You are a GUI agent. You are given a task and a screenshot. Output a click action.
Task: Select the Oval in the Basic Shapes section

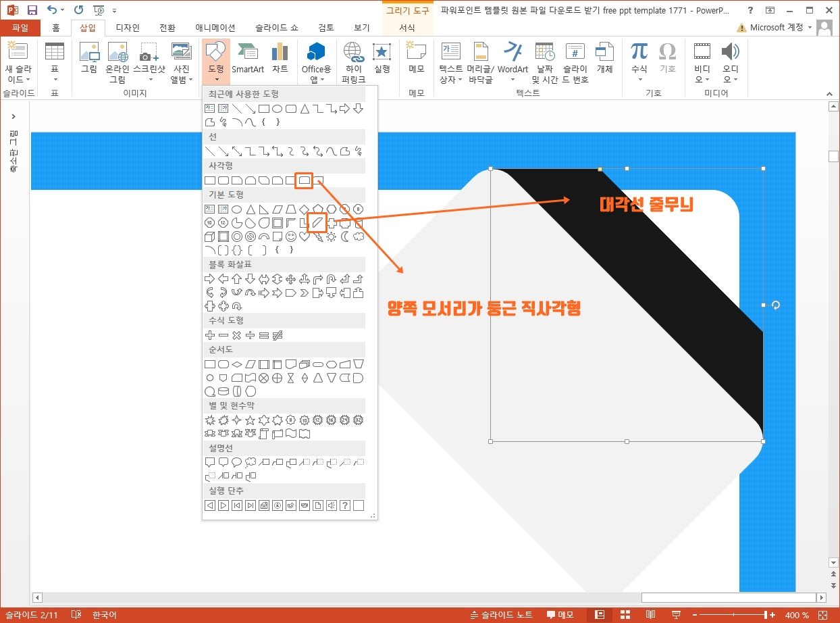point(237,209)
